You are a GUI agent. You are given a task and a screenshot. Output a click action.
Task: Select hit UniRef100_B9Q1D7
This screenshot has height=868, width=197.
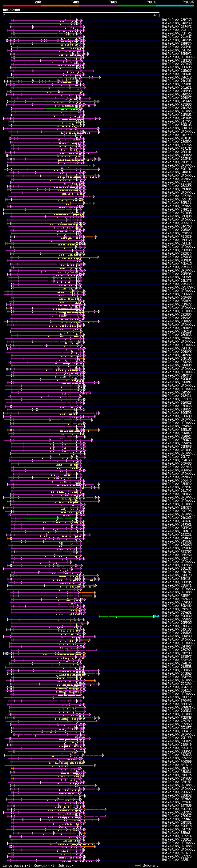[x=177, y=169]
